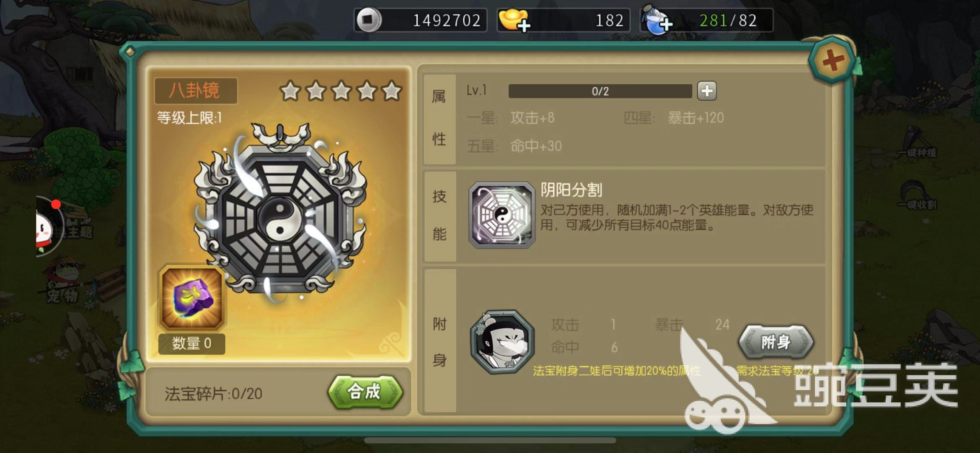The height and width of the screenshot is (453, 980).
Task: Click the plus beside the Lv.1 bar
Action: pyautogui.click(x=707, y=91)
